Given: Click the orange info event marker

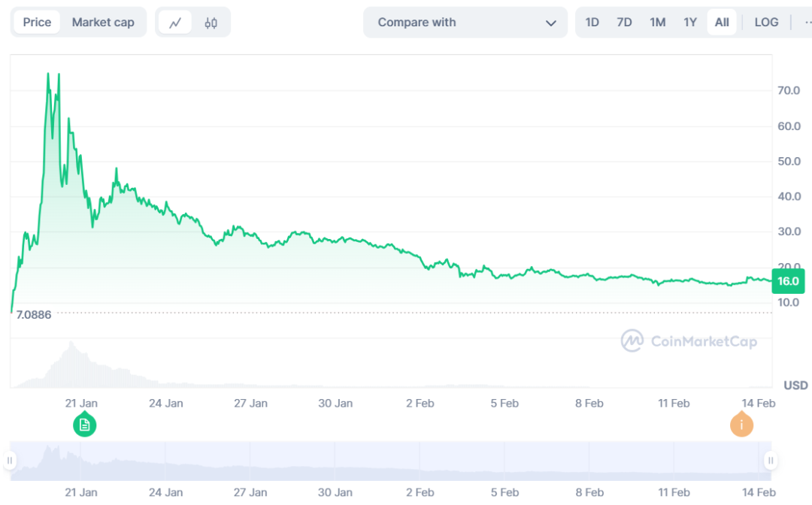Looking at the screenshot, I should 741,425.
